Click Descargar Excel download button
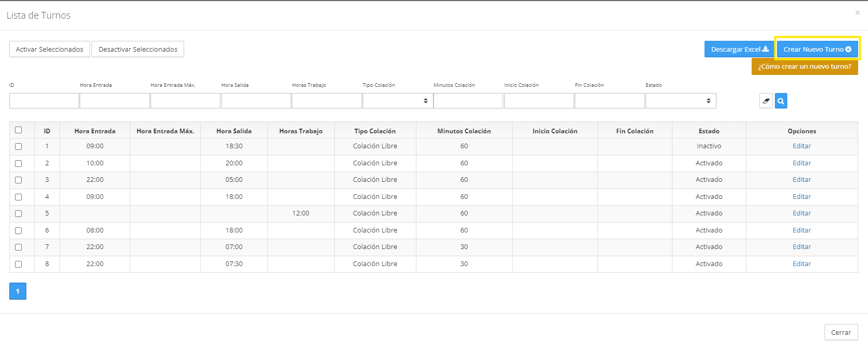The width and height of the screenshot is (868, 341). pyautogui.click(x=739, y=50)
